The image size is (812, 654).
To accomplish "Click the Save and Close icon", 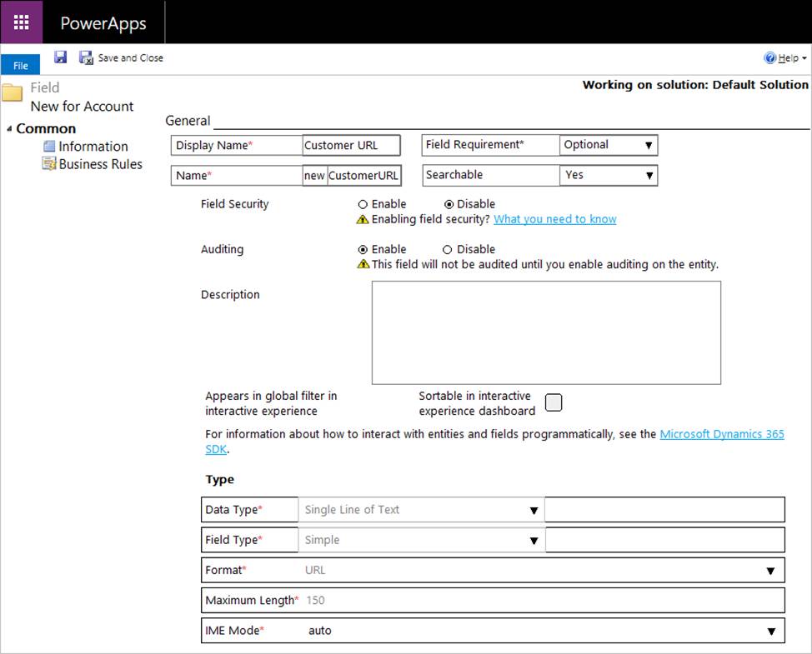I will 85,57.
